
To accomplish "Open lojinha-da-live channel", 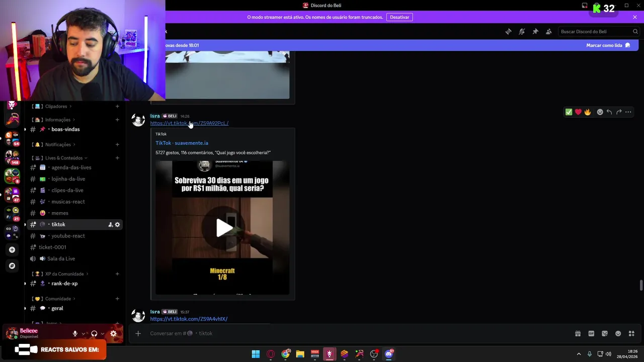I will [x=74, y=179].
